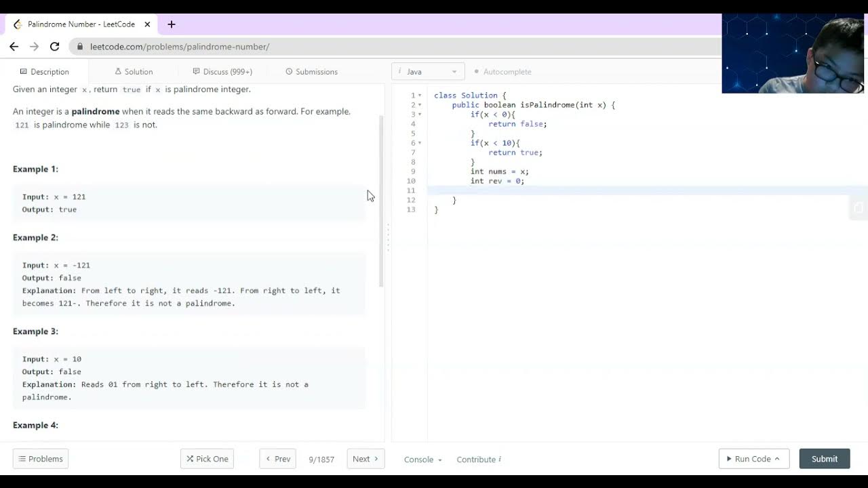Fold the if(x < 10) block on line 6

click(x=420, y=143)
